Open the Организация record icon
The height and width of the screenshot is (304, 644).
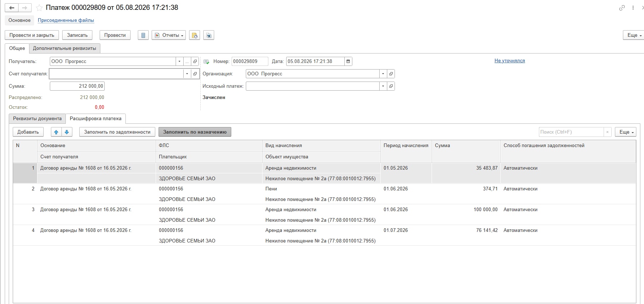(391, 74)
